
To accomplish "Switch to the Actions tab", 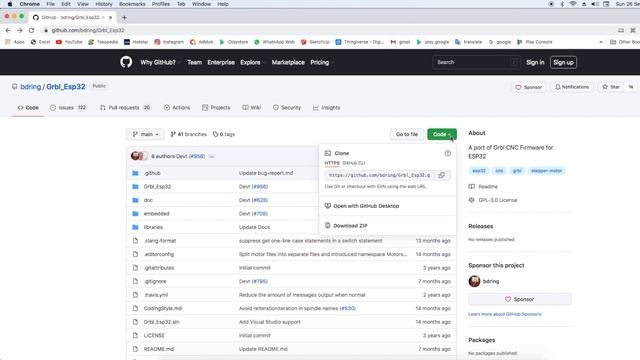I will [177, 108].
